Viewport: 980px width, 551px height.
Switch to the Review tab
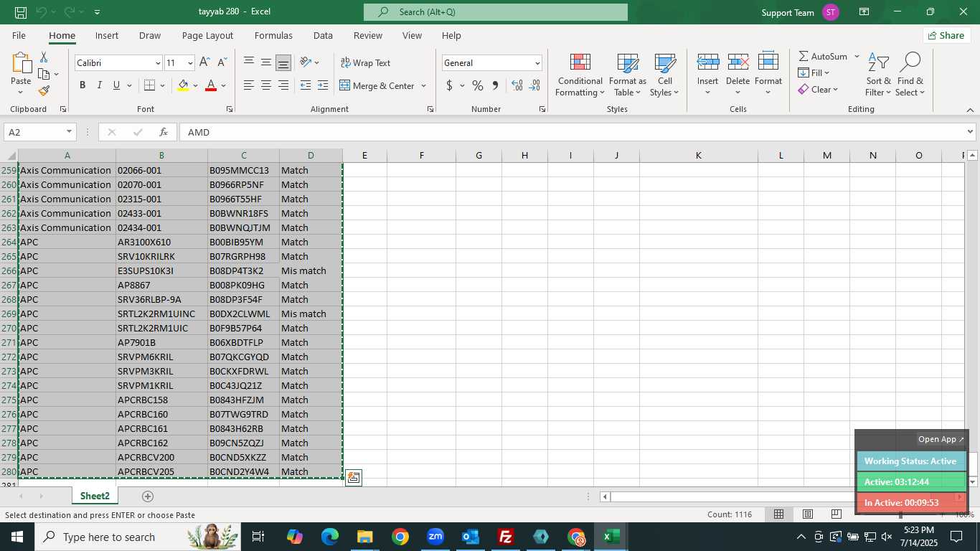point(367,35)
